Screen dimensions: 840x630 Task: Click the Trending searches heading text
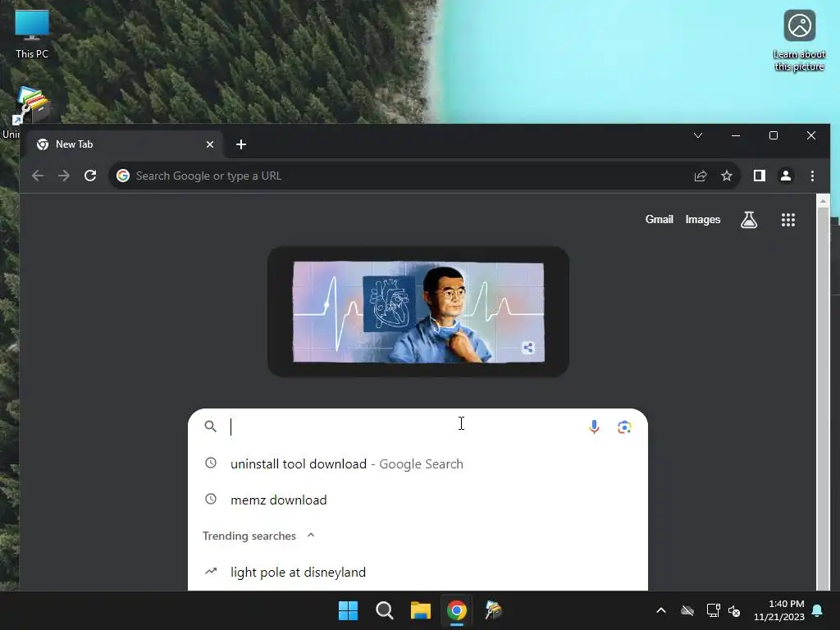pos(249,536)
